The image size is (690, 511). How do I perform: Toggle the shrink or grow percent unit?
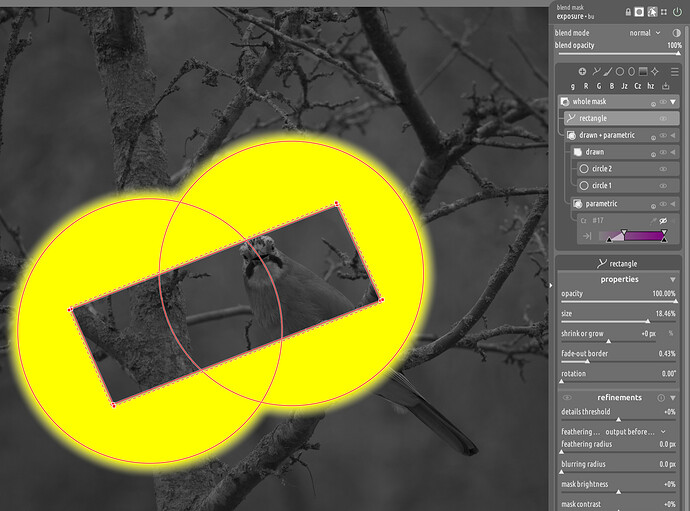671,333
